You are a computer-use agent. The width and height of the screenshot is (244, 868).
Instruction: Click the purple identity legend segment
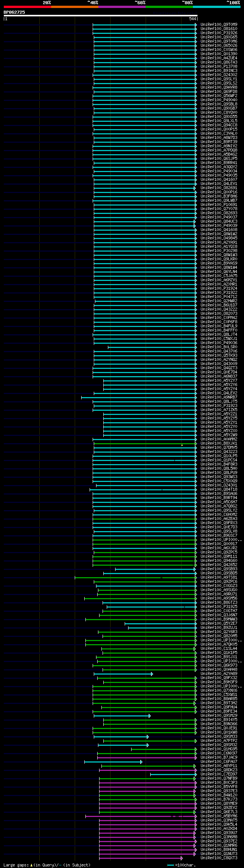click(x=122, y=7)
